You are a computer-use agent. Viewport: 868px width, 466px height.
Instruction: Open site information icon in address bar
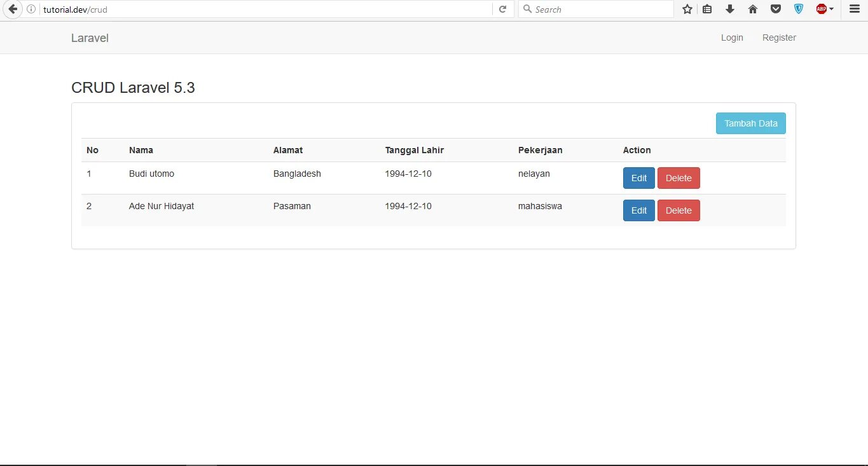(x=31, y=10)
